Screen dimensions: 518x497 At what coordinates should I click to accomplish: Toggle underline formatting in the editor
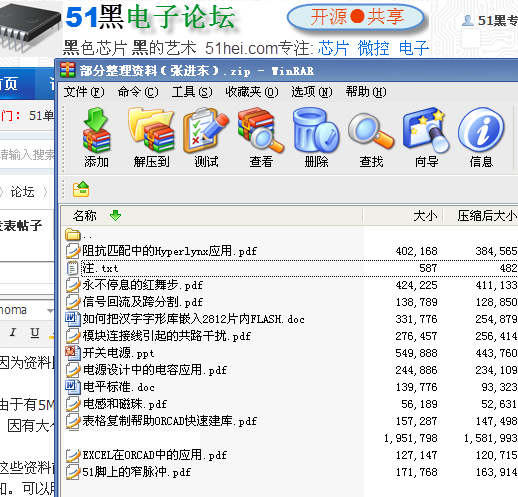pyautogui.click(x=35, y=332)
